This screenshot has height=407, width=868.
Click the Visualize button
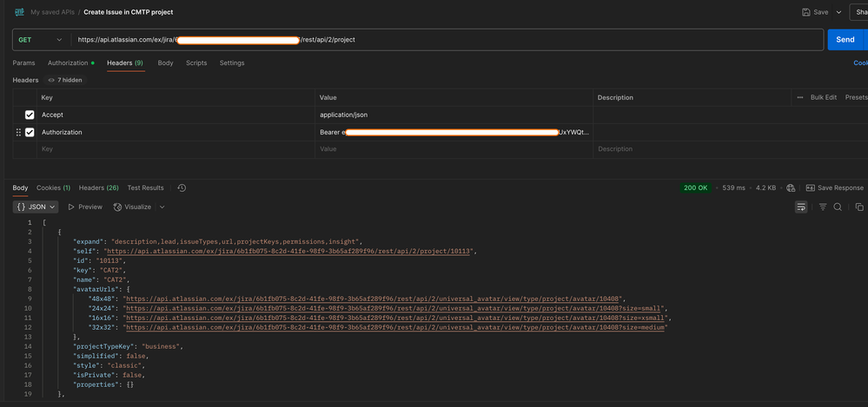click(132, 207)
